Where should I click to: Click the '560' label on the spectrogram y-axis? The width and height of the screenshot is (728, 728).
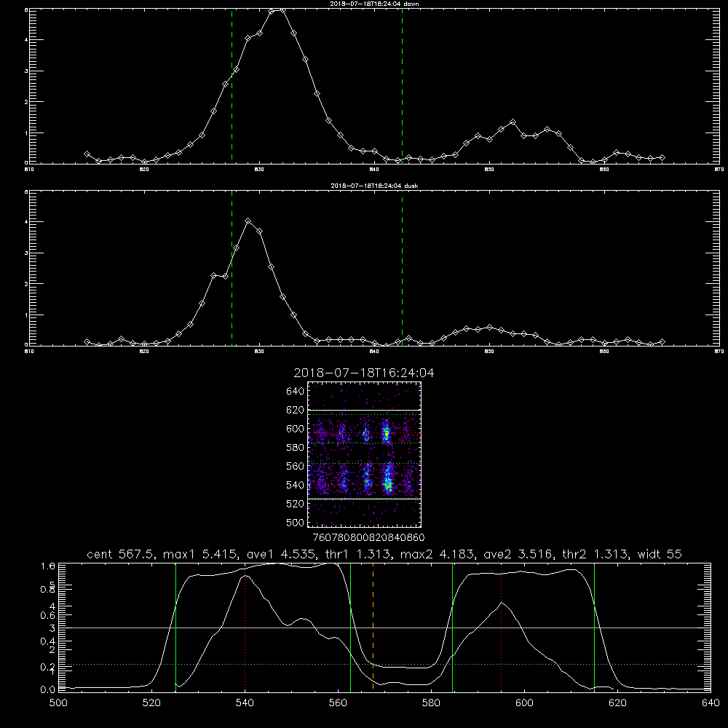(296, 466)
